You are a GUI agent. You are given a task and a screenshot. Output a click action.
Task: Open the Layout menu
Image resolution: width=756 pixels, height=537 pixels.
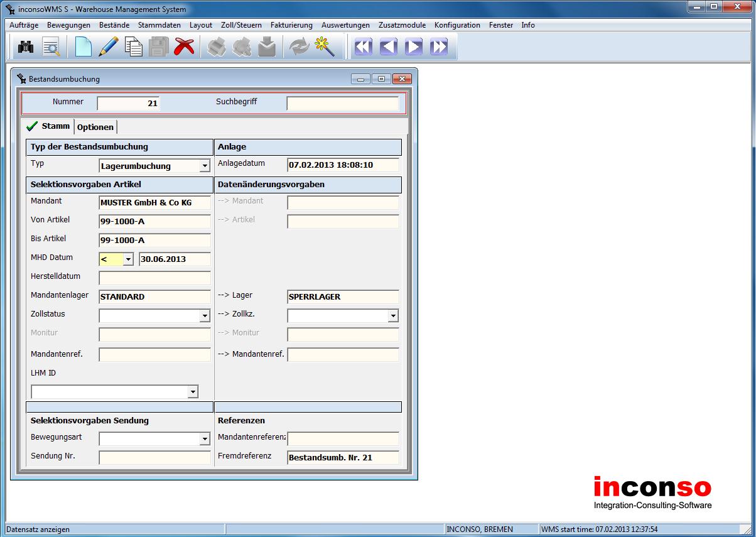201,25
